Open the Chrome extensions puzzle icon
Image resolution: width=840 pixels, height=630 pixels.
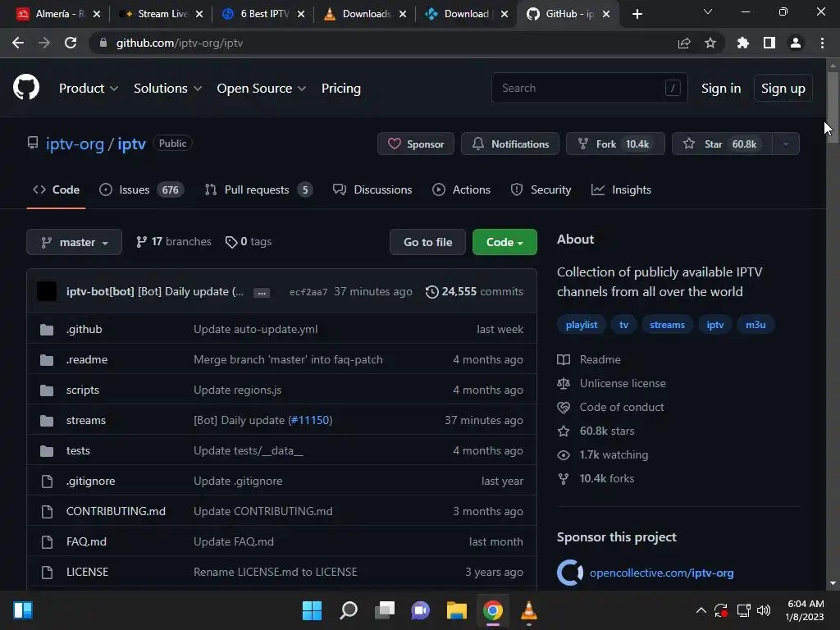click(743, 43)
